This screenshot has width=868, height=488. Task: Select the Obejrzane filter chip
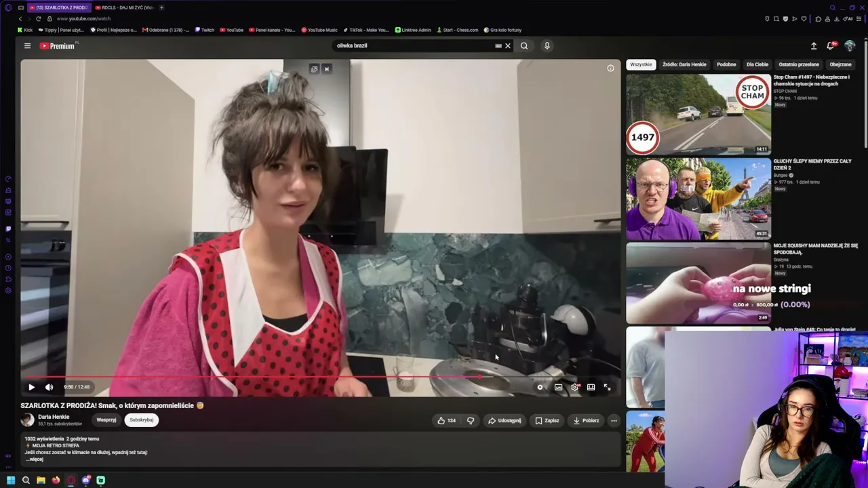pyautogui.click(x=841, y=64)
